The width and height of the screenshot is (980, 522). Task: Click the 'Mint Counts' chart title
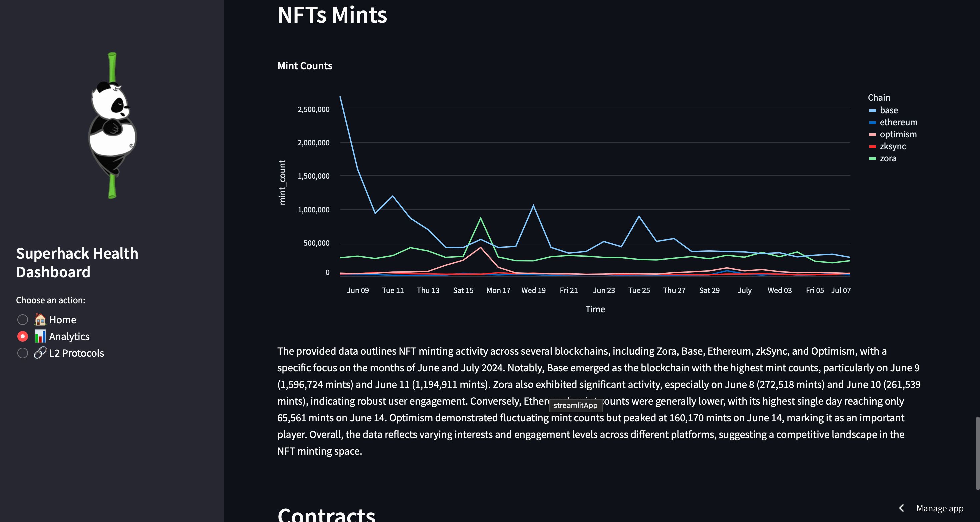(305, 66)
